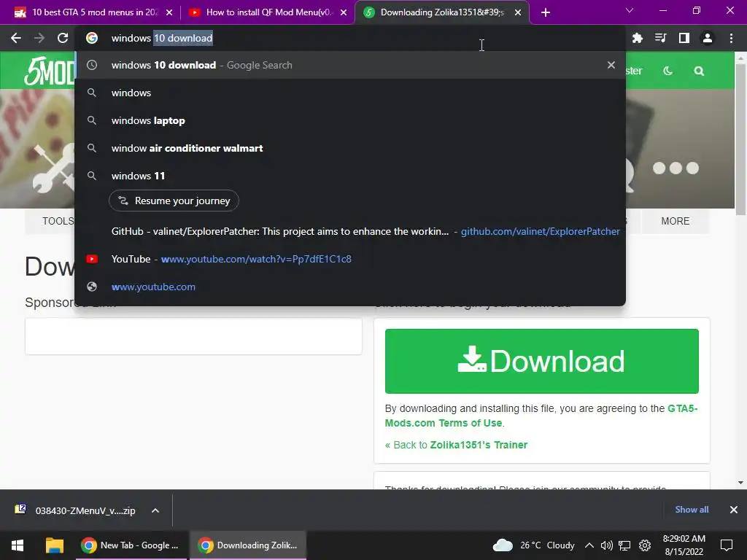Click the page vertical scrollbar thumb
747x560 pixels.
coord(740,139)
